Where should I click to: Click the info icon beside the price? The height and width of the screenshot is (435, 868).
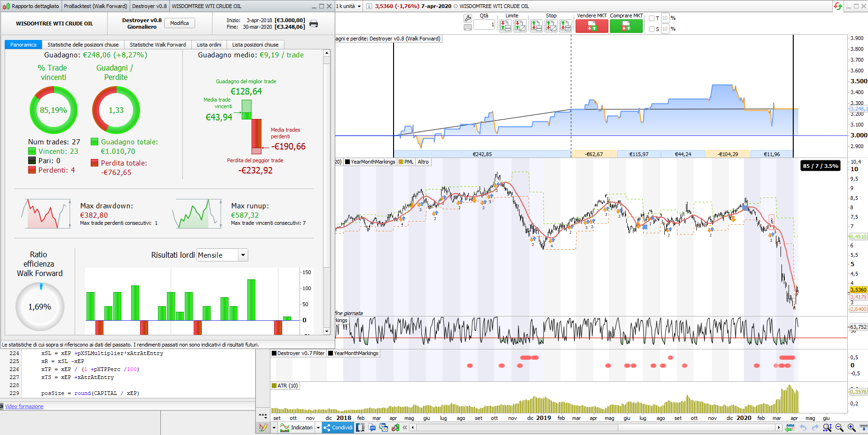click(x=369, y=6)
